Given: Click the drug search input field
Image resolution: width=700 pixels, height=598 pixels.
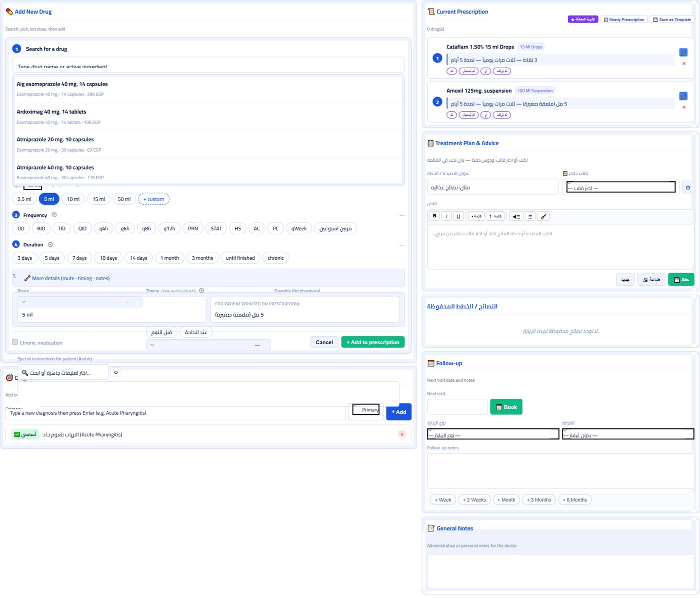Looking at the screenshot, I should (x=208, y=65).
